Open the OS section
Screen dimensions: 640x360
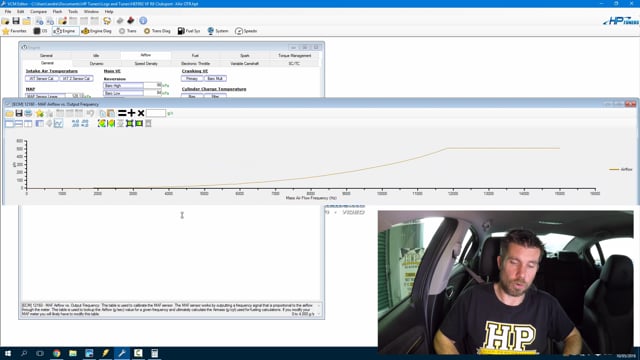[x=40, y=31]
